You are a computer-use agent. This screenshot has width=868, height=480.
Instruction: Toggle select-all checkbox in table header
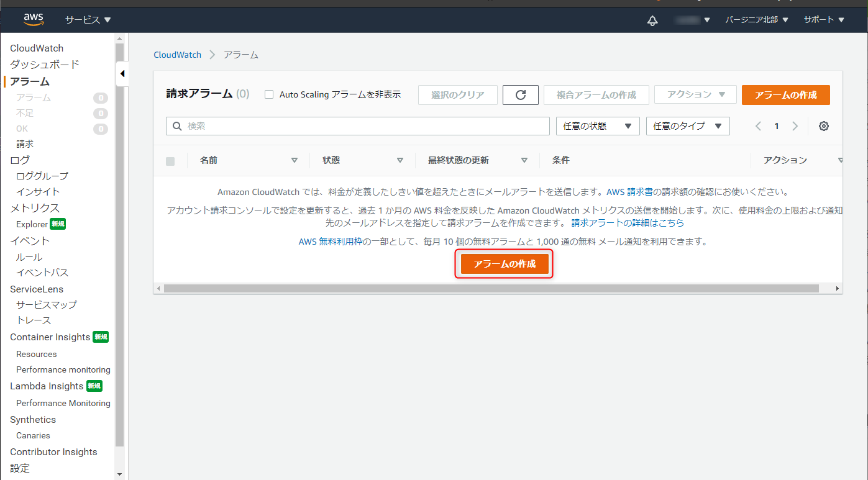(170, 161)
